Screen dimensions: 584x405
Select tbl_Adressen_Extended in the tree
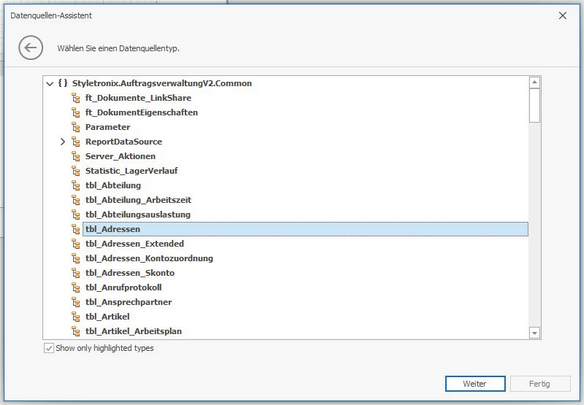point(134,244)
